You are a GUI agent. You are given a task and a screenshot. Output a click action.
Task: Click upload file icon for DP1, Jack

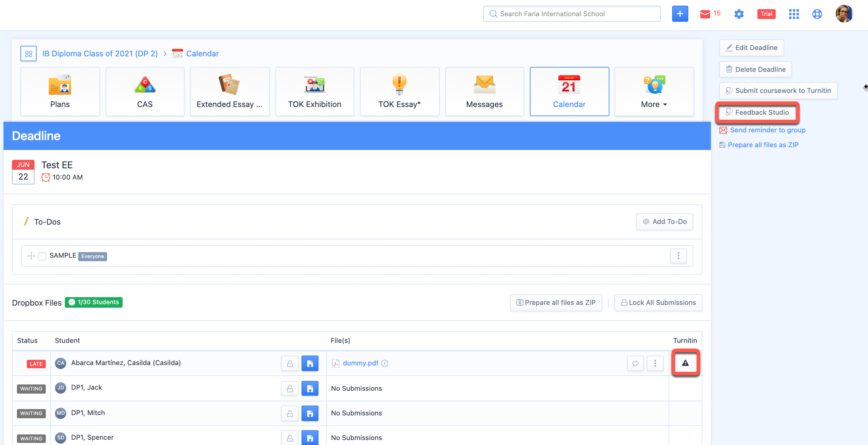[310, 388]
